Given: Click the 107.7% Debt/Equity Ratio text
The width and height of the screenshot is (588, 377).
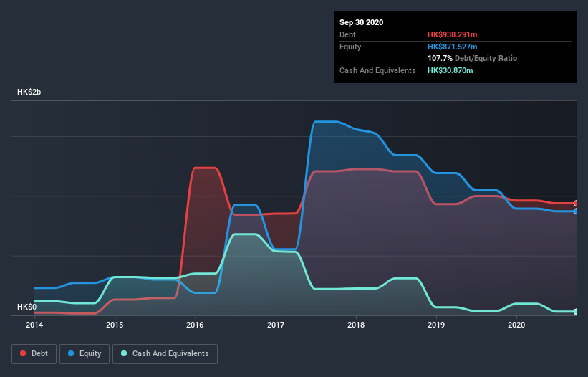Looking at the screenshot, I should [472, 59].
